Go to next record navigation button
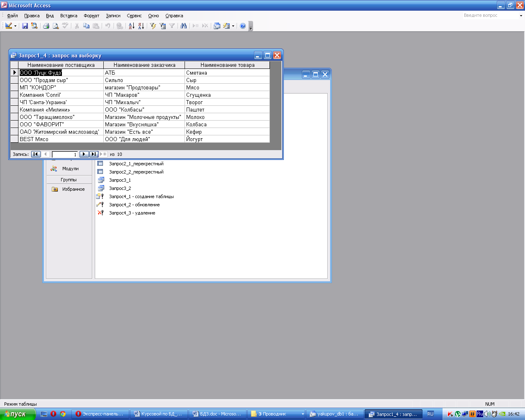The width and height of the screenshot is (525, 420). (84, 154)
